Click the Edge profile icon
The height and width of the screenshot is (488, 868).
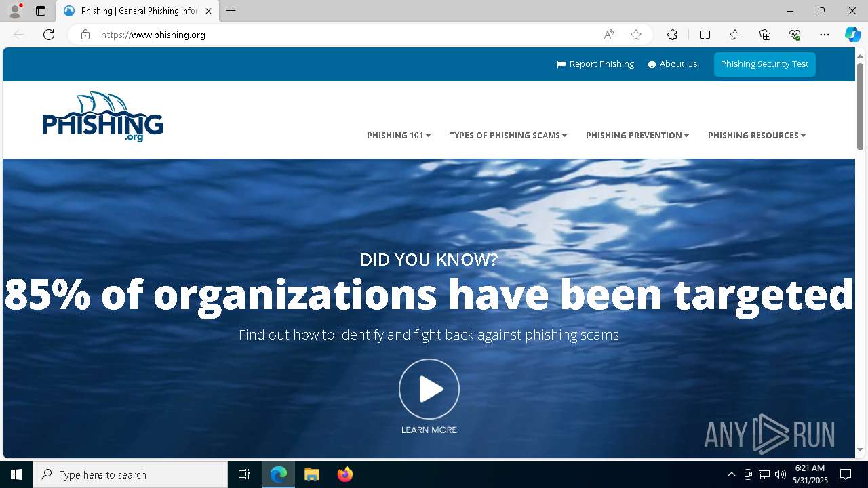click(x=15, y=11)
